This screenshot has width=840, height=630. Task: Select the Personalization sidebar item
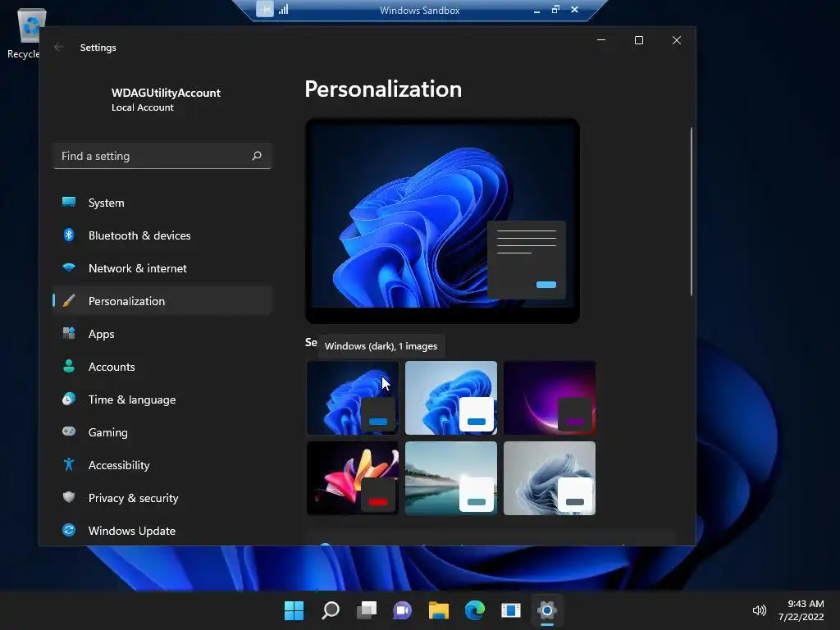click(162, 300)
